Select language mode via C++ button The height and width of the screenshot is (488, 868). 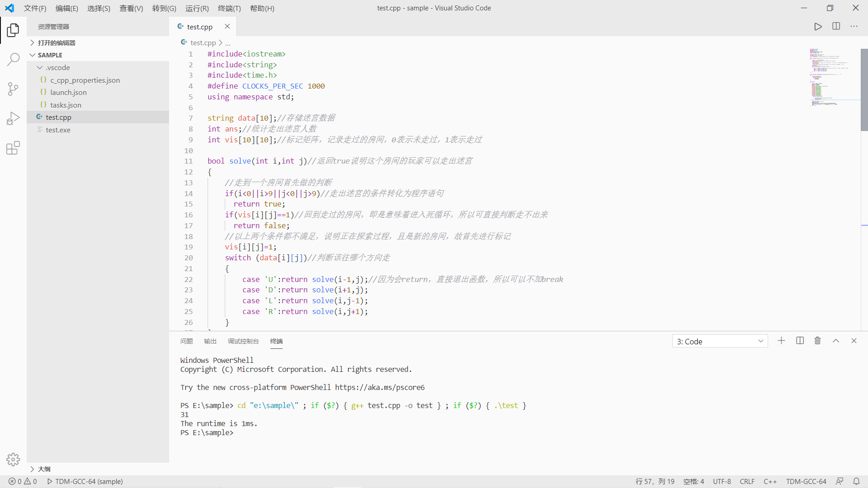pos(770,481)
